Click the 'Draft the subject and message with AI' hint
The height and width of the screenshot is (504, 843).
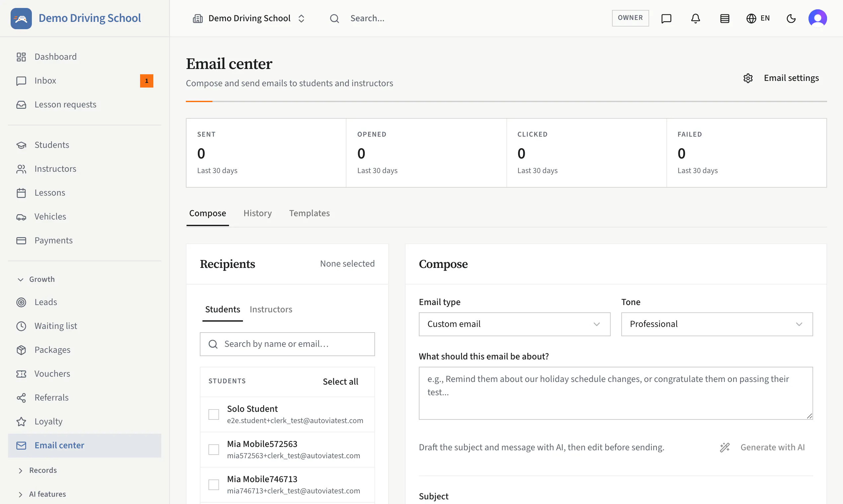pos(542,447)
